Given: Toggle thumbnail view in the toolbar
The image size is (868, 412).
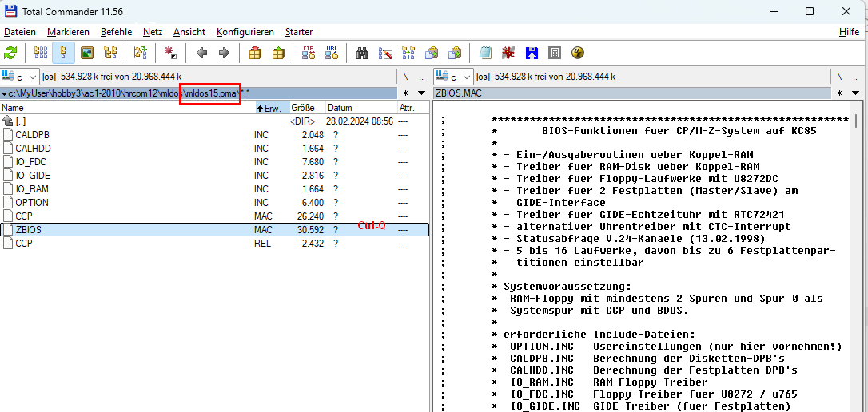Looking at the screenshot, I should click(x=87, y=53).
